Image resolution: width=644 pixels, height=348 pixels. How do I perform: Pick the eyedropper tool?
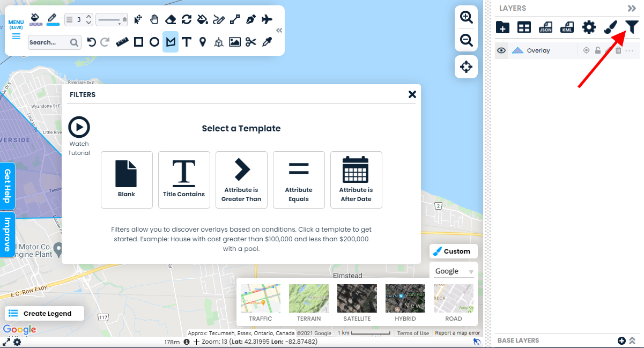(267, 42)
